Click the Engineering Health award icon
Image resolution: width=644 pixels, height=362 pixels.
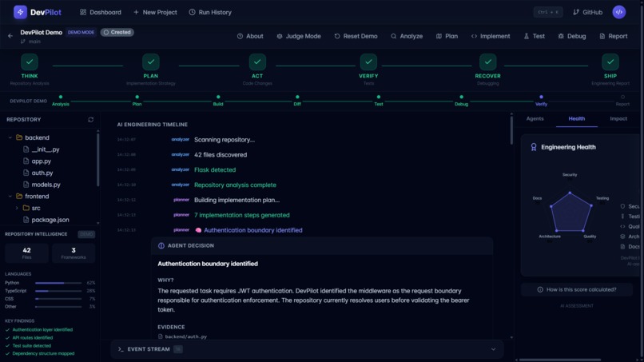[534, 147]
